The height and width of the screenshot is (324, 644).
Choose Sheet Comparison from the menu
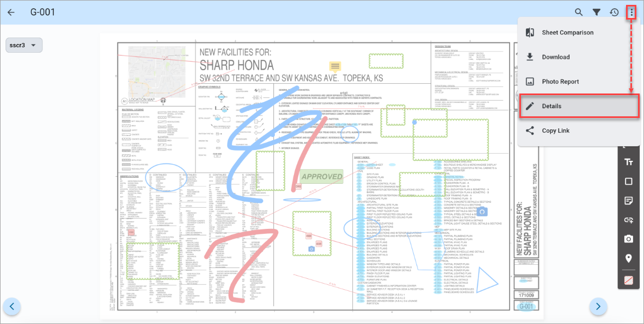579,33
